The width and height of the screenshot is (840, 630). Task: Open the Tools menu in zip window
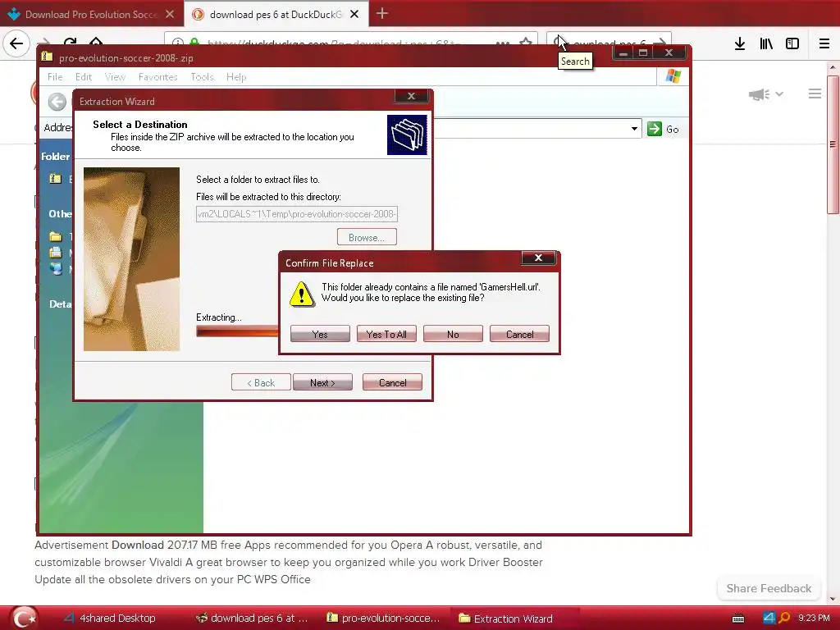202,77
